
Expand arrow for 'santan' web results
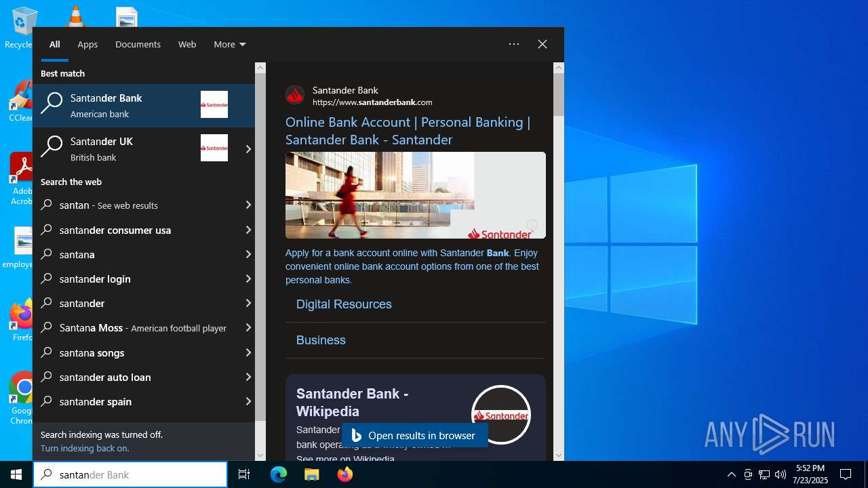pos(248,205)
